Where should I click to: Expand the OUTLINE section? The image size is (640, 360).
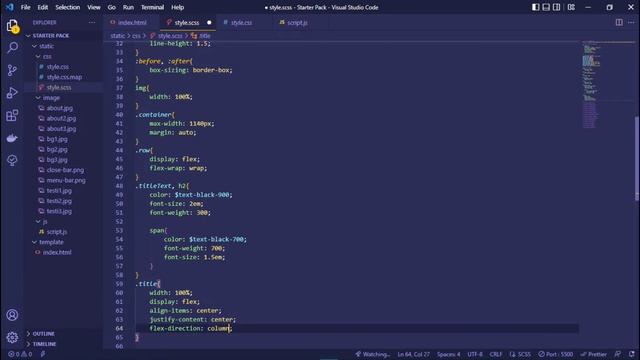pyautogui.click(x=43, y=333)
